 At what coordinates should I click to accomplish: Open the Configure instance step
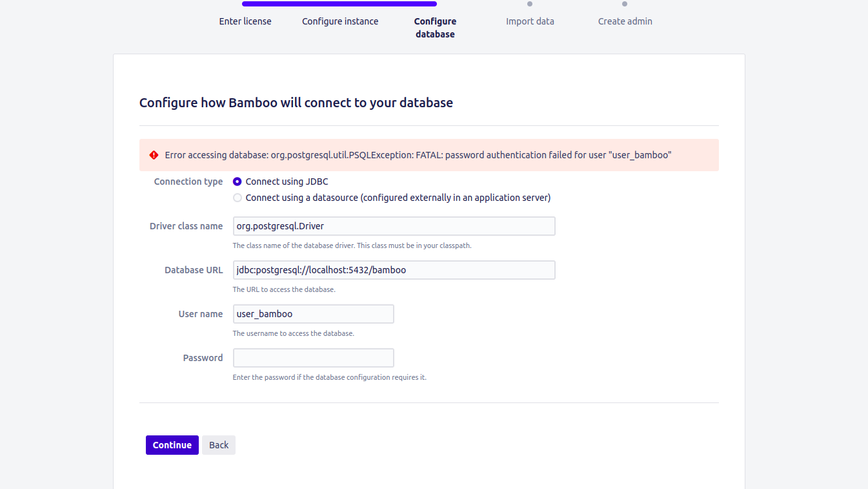340,21
